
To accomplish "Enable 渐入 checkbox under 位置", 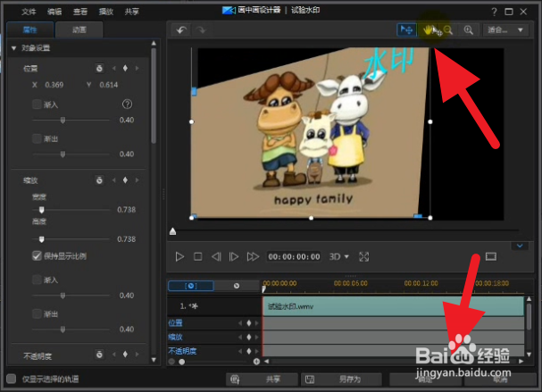I will [x=37, y=104].
